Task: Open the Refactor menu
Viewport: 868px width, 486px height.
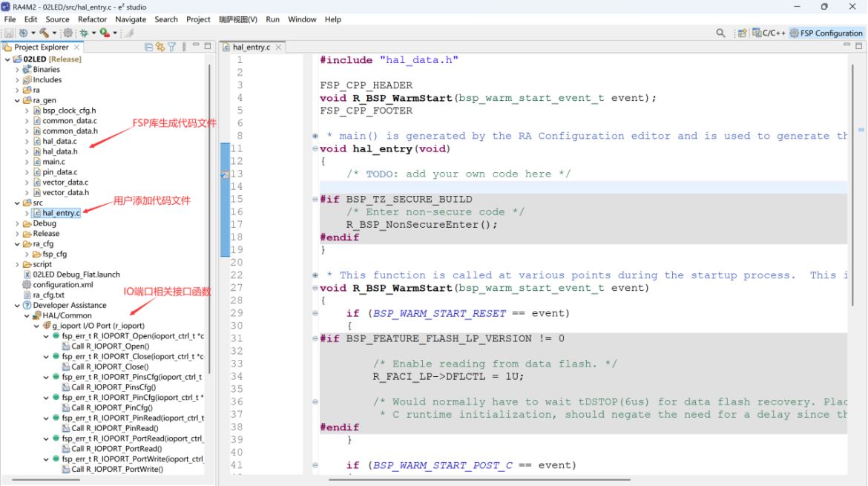Action: click(x=92, y=19)
